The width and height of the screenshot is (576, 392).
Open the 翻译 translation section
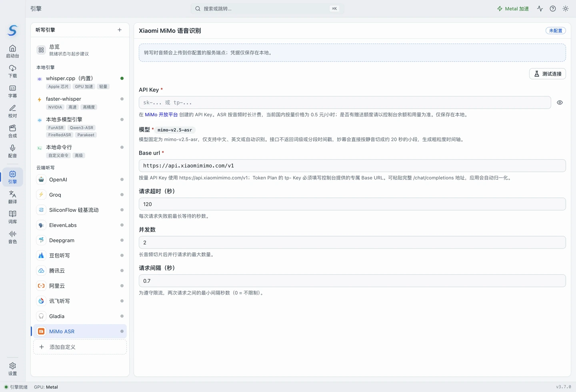click(x=12, y=197)
